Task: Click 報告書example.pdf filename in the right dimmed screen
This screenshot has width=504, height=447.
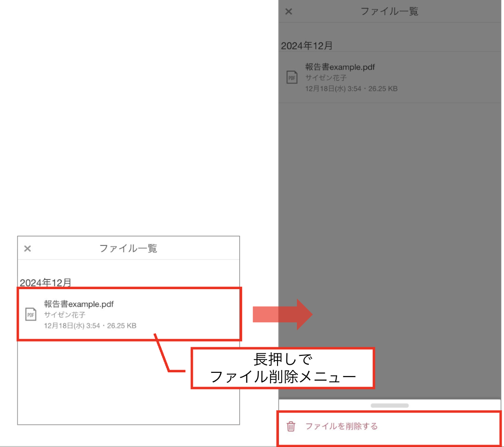Action: pos(340,67)
